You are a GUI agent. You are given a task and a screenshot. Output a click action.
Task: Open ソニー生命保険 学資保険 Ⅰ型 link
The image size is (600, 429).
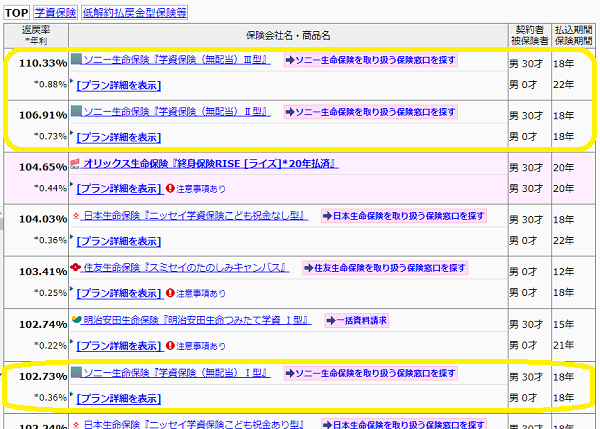pos(177,372)
